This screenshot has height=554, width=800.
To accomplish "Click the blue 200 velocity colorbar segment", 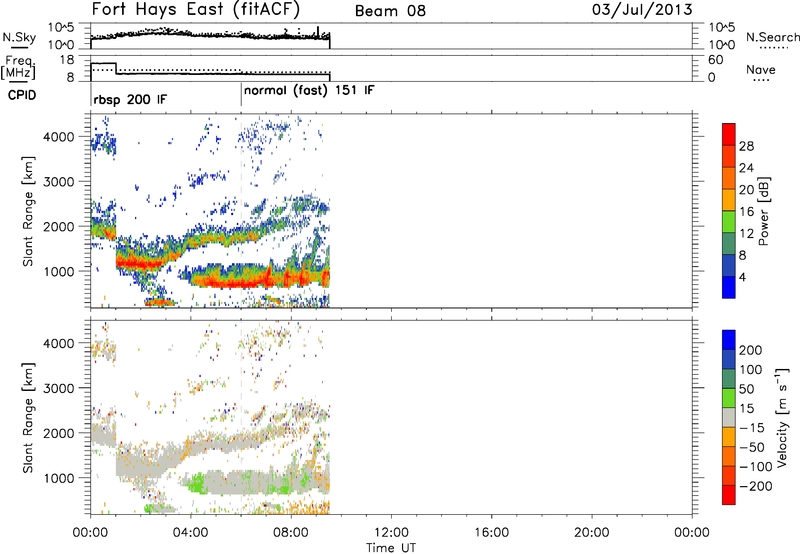I will click(729, 340).
